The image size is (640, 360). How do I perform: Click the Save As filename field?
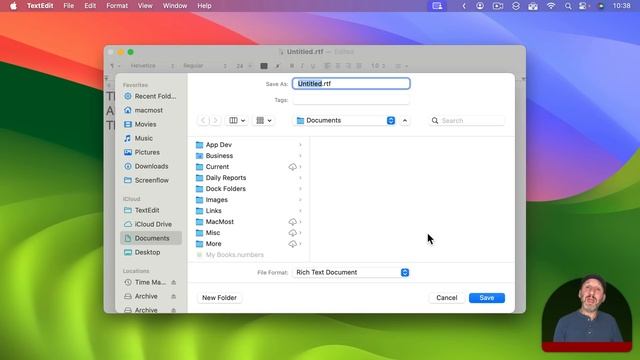pos(351,84)
